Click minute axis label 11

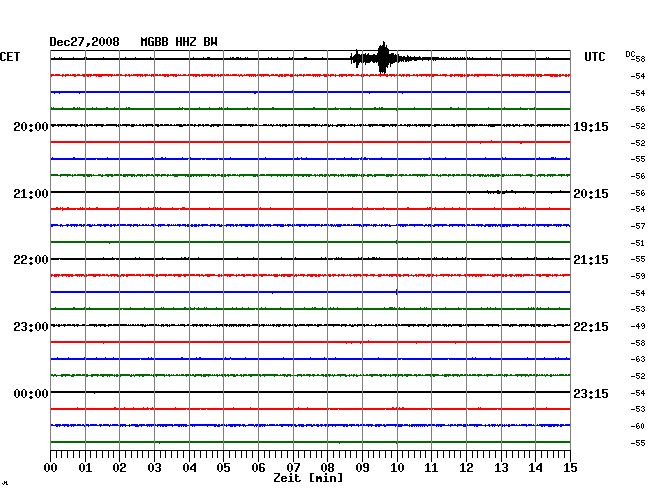tap(432, 468)
